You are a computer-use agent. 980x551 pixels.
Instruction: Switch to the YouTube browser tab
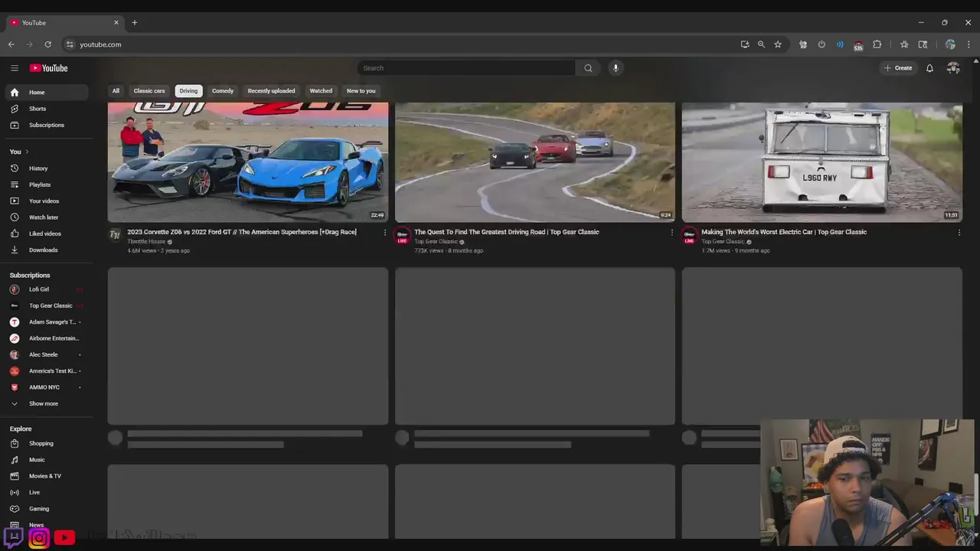coord(64,22)
